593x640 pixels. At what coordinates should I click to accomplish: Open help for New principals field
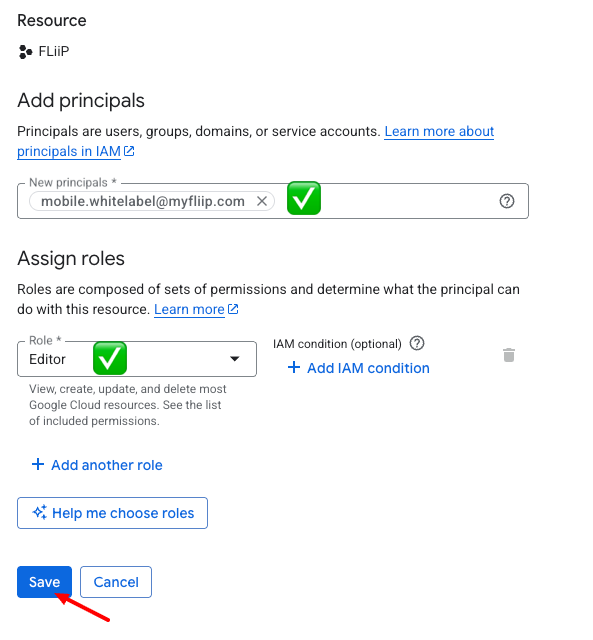pos(506,201)
